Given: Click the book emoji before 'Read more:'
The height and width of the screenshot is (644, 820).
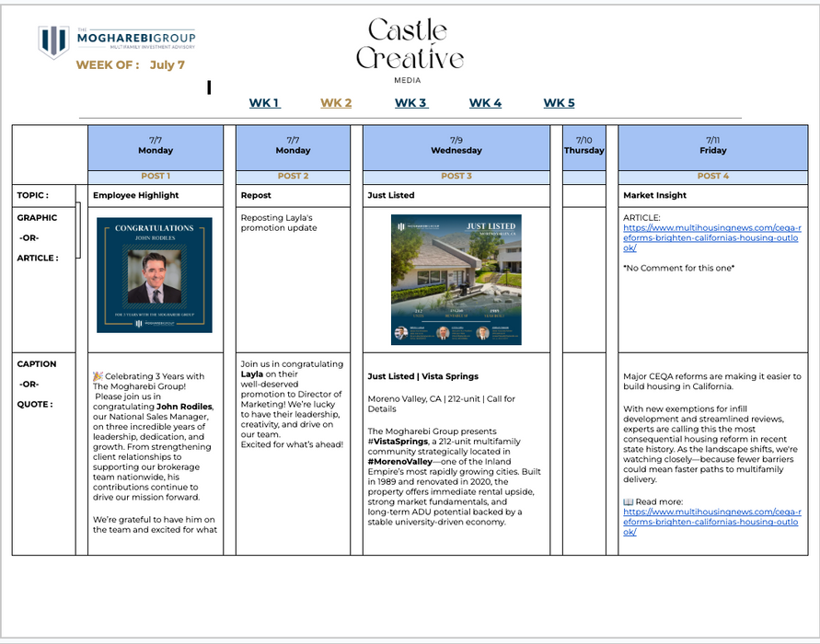Looking at the screenshot, I should point(628,501).
